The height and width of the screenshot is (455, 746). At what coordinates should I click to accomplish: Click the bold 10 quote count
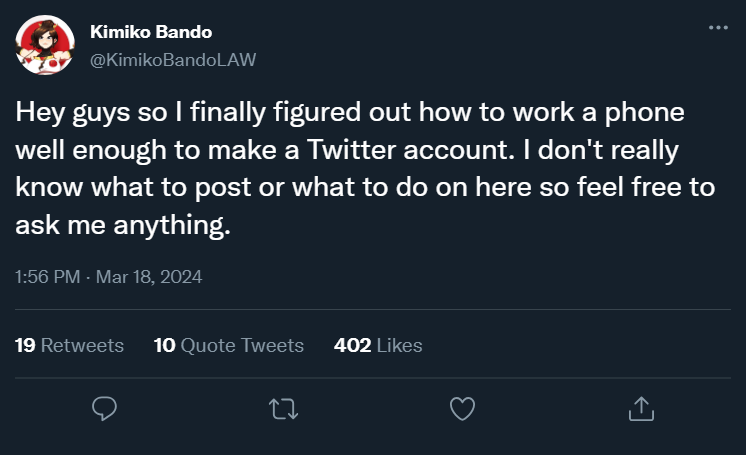tap(165, 345)
